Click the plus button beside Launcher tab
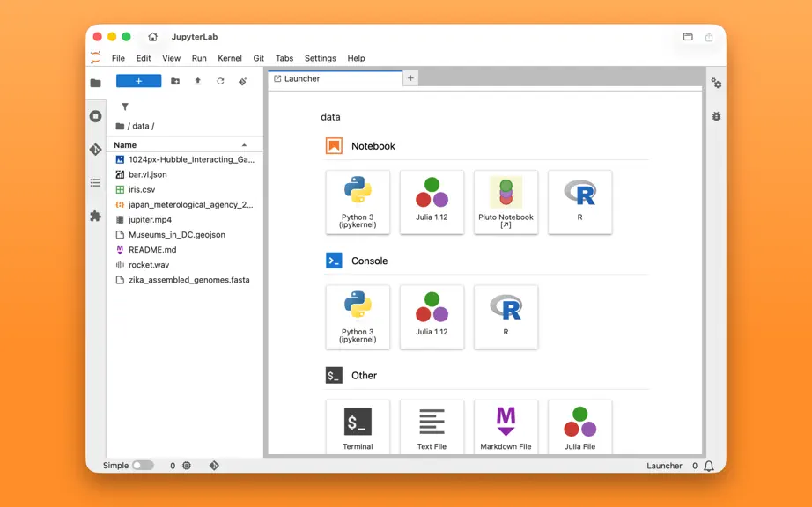Screen dimensions: 812x507 [410, 78]
